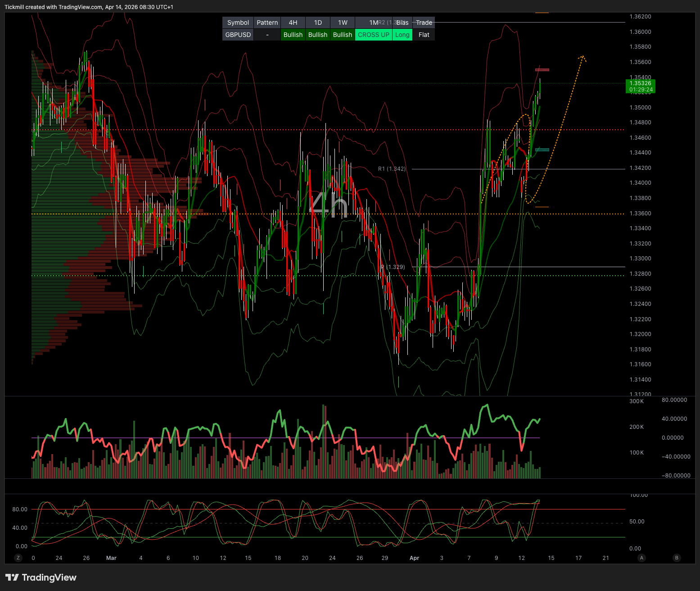Click the circular B icon at bottom right
Viewport: 700px width, 591px height.
676,558
